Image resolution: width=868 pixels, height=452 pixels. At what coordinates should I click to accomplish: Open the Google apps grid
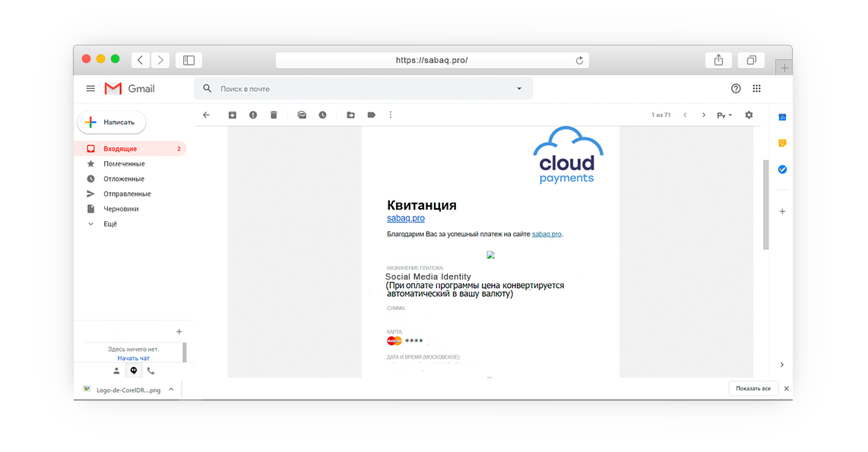click(757, 89)
